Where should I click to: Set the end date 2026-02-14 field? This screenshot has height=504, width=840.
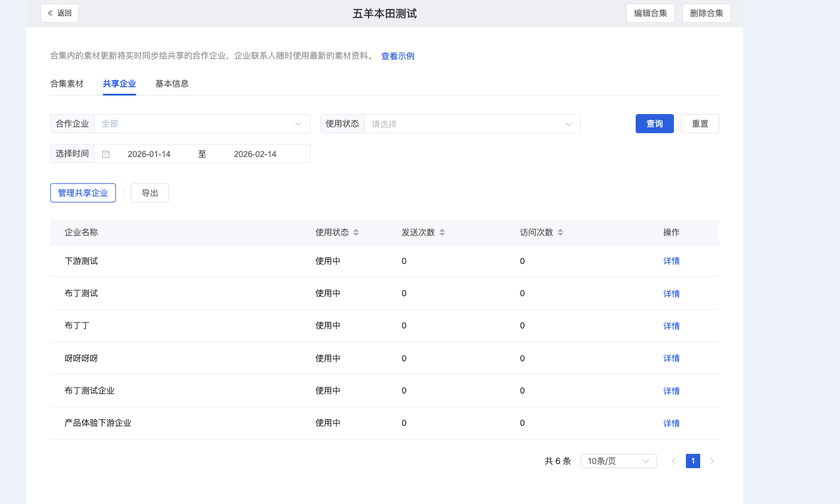[x=255, y=154]
